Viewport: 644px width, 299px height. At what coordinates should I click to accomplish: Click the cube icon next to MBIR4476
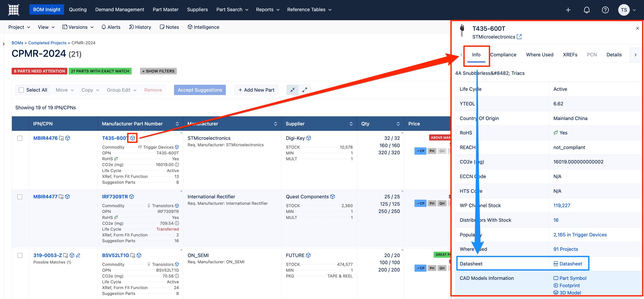(x=68, y=138)
